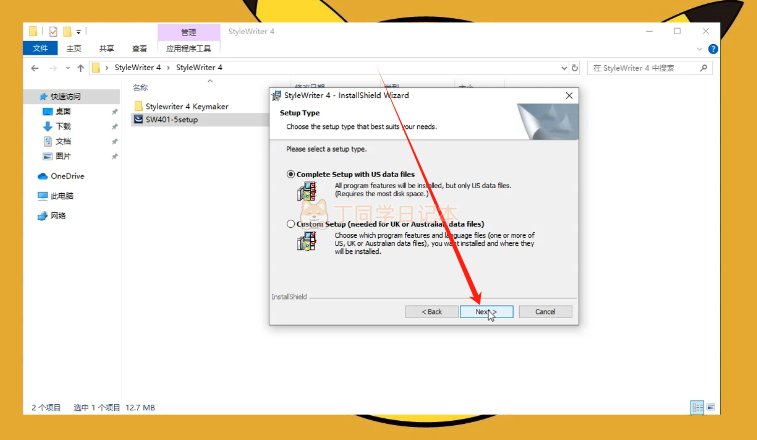Go back in Explorer navigation
The width and height of the screenshot is (757, 440).
coord(35,68)
